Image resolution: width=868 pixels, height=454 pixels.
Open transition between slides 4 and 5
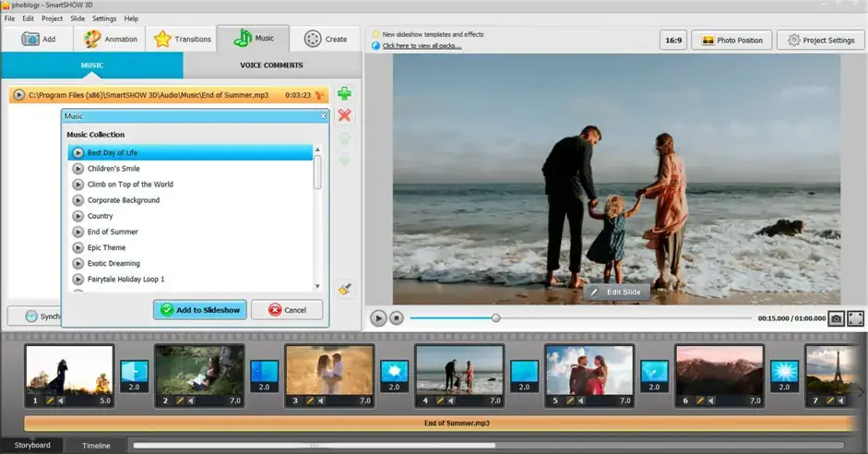524,376
